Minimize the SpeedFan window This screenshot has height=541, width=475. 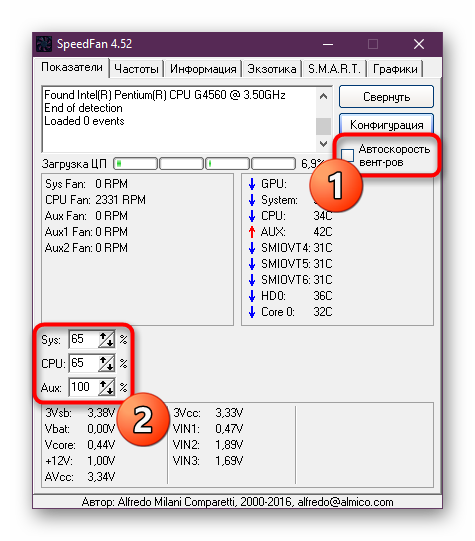(328, 44)
